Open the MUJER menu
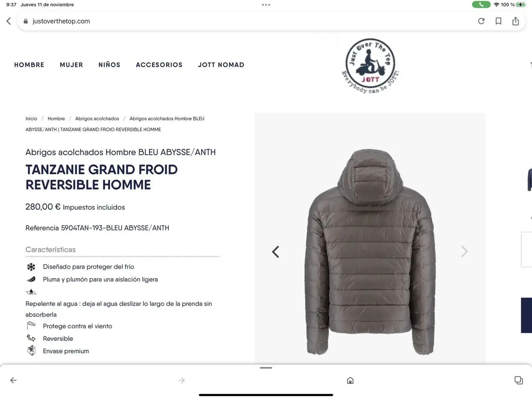Viewport: 532px width, 399px height. tap(71, 65)
